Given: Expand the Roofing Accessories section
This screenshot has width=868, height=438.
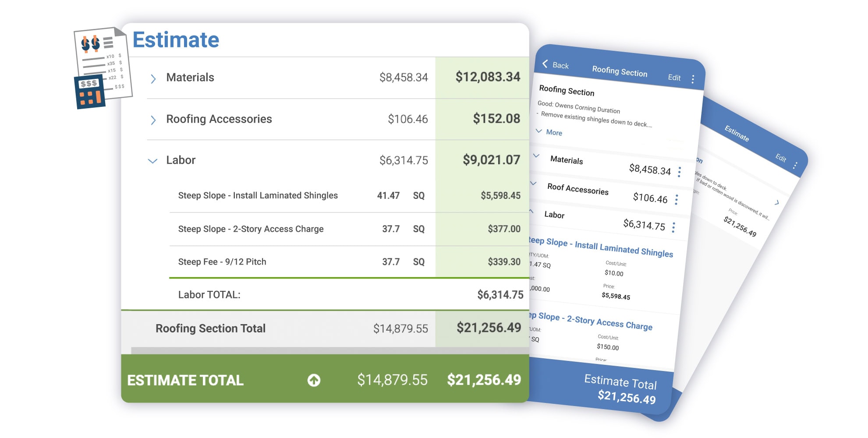Looking at the screenshot, I should point(153,119).
